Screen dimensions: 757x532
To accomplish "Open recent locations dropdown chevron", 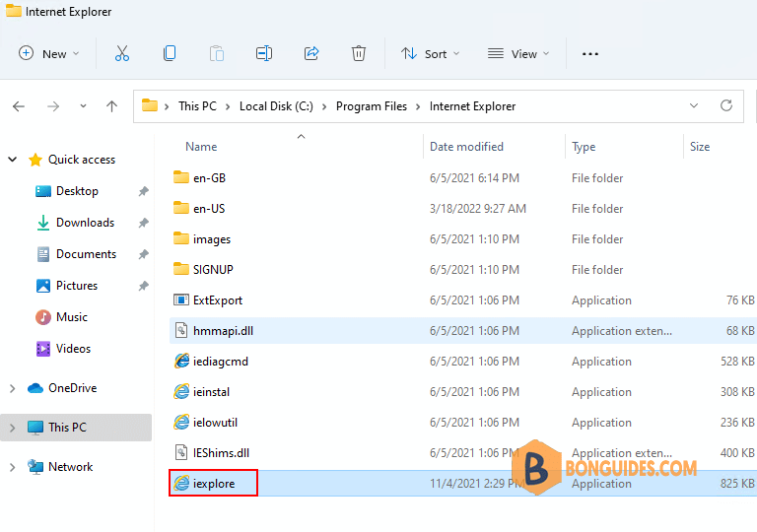I will pyautogui.click(x=83, y=106).
